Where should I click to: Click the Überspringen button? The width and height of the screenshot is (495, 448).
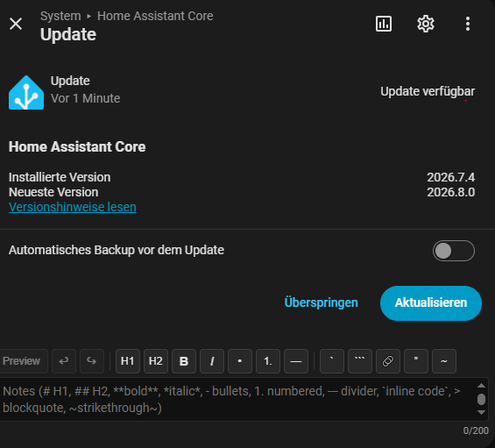point(321,302)
